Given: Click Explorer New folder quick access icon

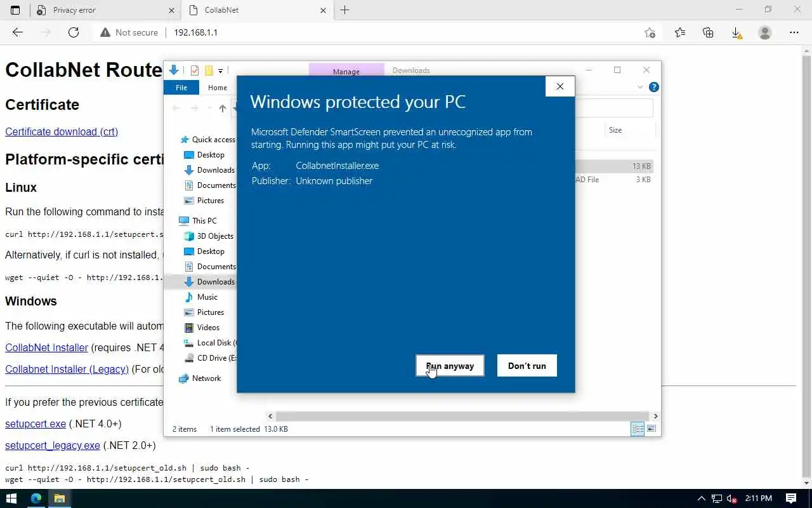Looking at the screenshot, I should coord(209,70).
